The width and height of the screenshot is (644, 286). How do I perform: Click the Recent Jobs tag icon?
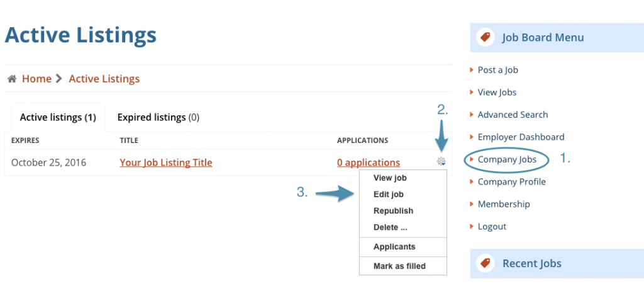point(485,263)
